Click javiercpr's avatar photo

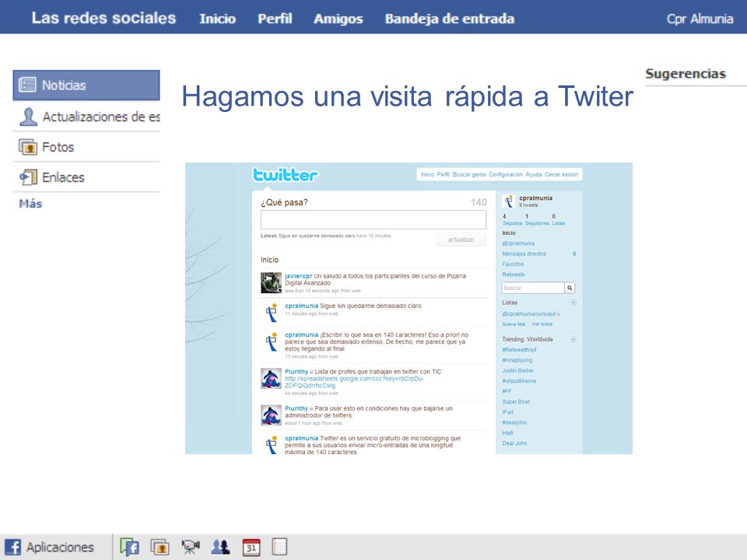coord(271,283)
